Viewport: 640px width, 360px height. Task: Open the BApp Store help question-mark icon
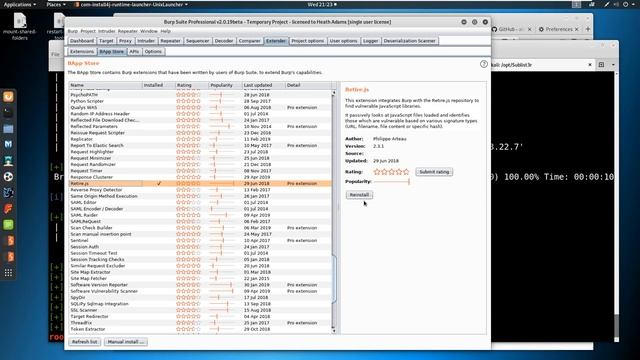484,64
